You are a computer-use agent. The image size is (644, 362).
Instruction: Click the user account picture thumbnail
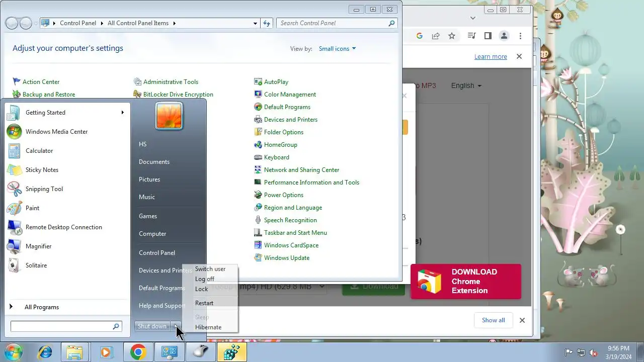[x=169, y=116]
